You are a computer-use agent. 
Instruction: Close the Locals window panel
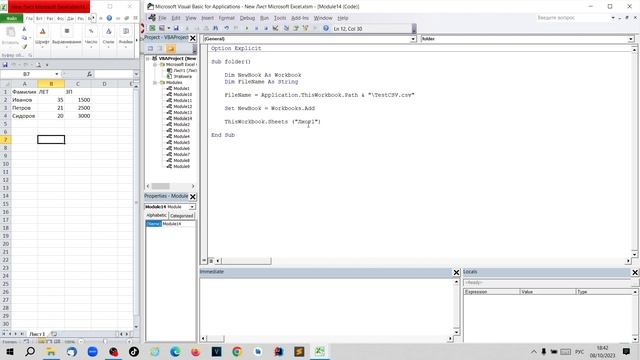pos(635,272)
